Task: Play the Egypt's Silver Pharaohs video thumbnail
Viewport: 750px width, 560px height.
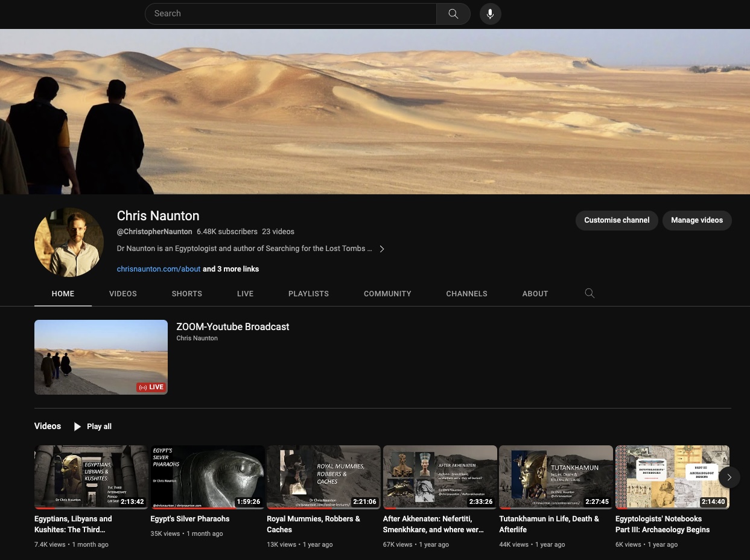Action: point(207,477)
